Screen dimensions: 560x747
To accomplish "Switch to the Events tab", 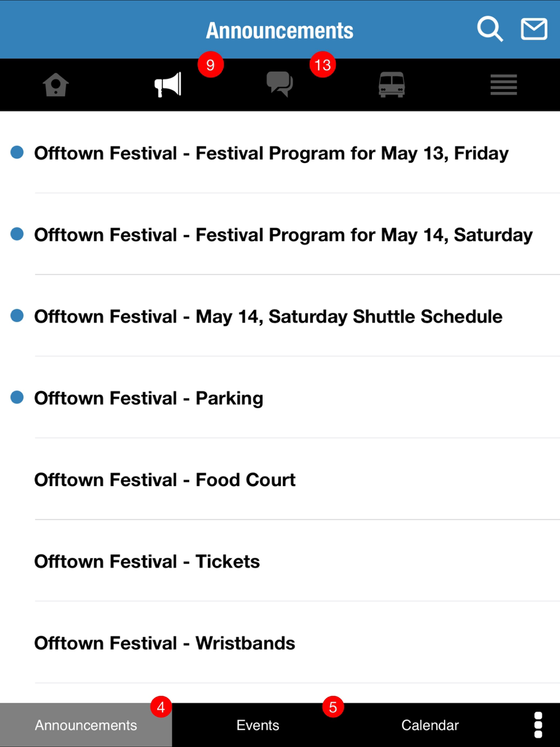I will coord(258,725).
